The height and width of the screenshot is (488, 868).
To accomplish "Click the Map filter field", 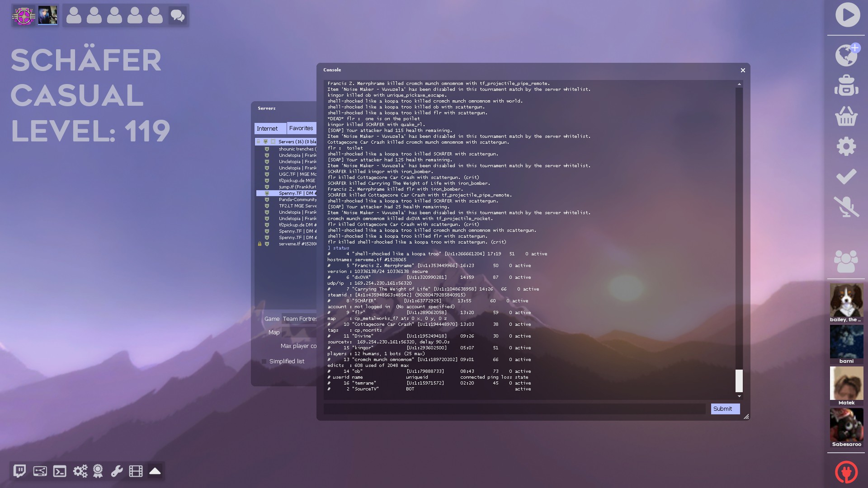I will pyautogui.click(x=299, y=333).
